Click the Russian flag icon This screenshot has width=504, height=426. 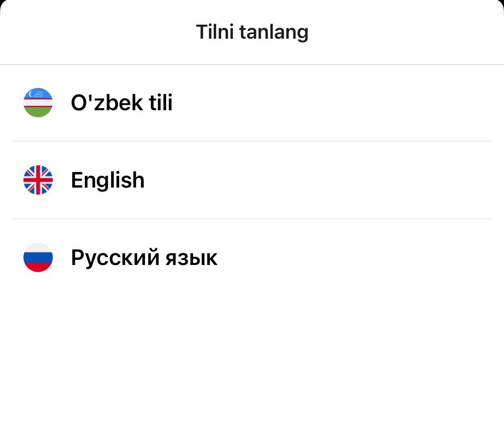click(x=38, y=257)
